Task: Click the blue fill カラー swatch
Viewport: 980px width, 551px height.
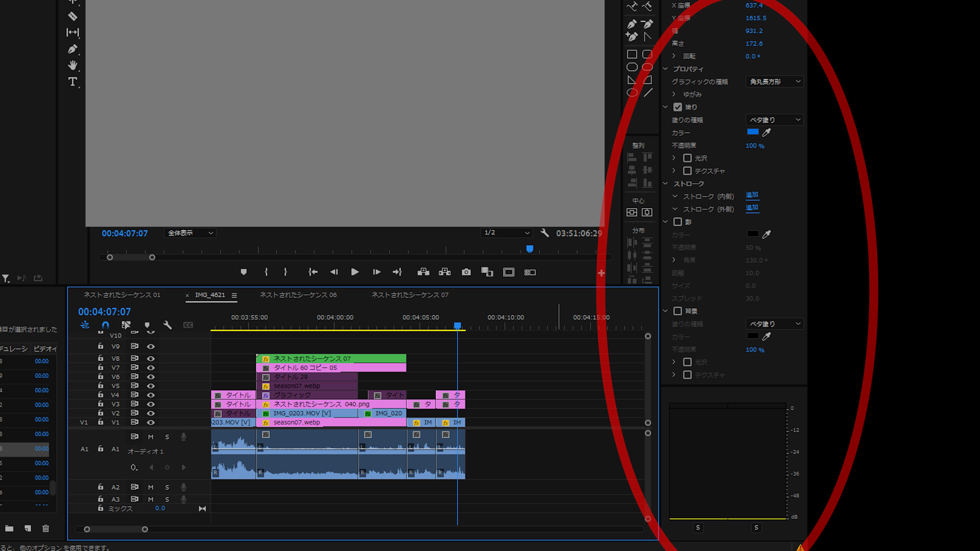Action: [x=753, y=132]
